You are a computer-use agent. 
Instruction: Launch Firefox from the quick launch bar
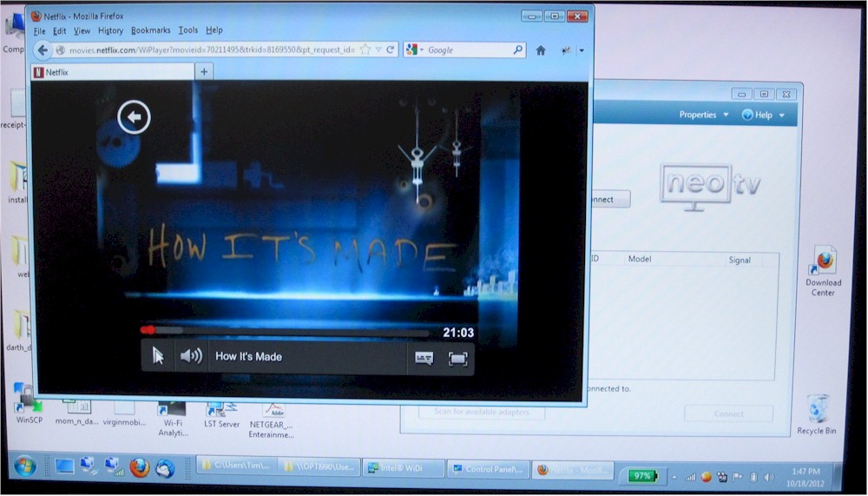coord(140,467)
